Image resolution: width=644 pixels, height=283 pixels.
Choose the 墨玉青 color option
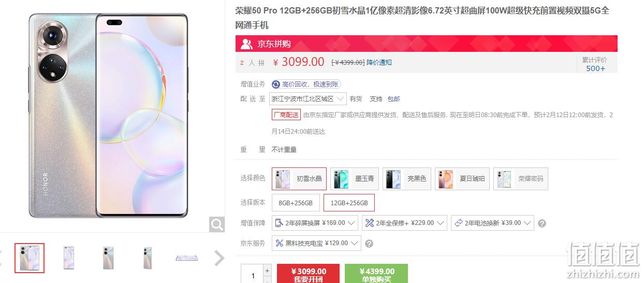pyautogui.click(x=355, y=179)
